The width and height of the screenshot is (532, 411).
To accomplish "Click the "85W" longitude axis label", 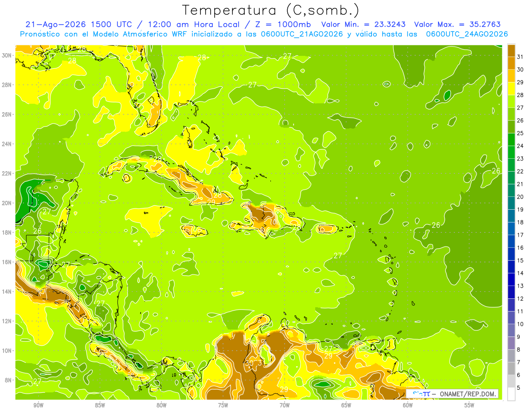I will [100, 405].
